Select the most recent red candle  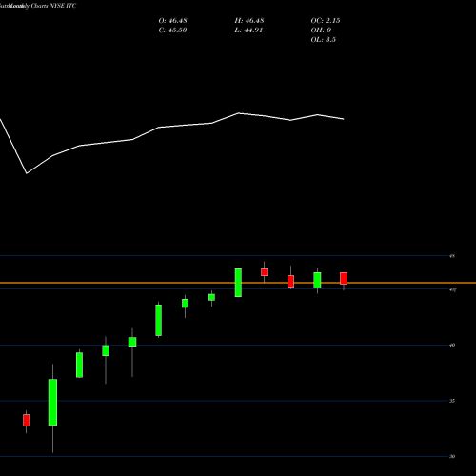[x=344, y=278]
